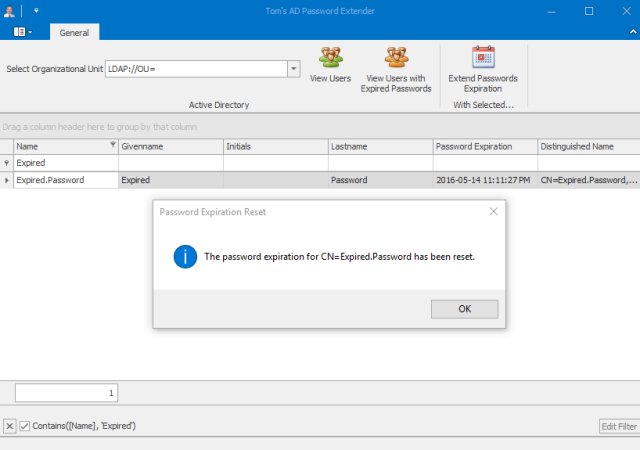
Task: Click the record count footer cell
Action: (x=67, y=393)
